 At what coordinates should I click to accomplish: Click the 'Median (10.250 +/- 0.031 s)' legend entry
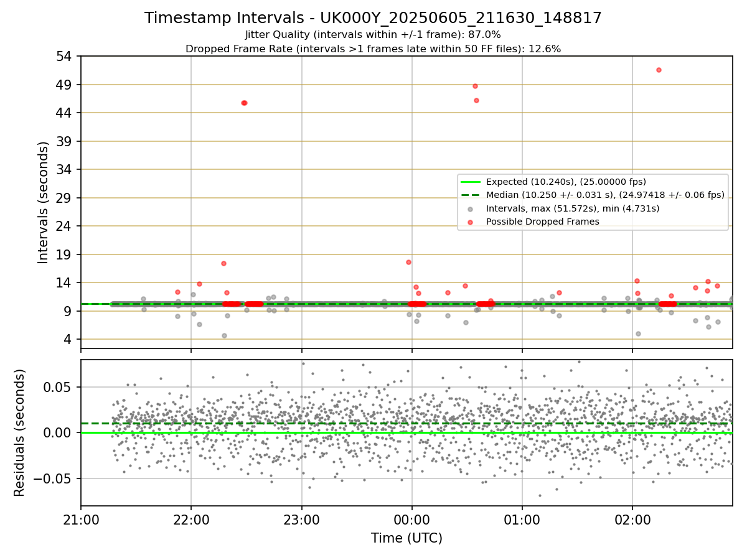tap(605, 195)
